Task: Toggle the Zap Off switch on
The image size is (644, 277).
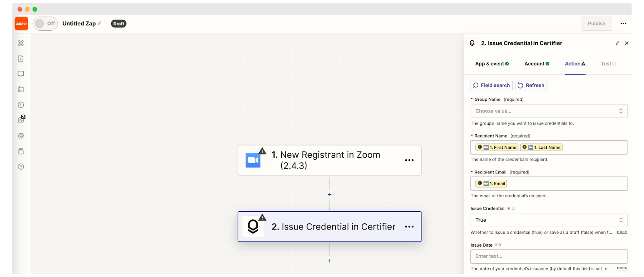Action: coord(45,23)
